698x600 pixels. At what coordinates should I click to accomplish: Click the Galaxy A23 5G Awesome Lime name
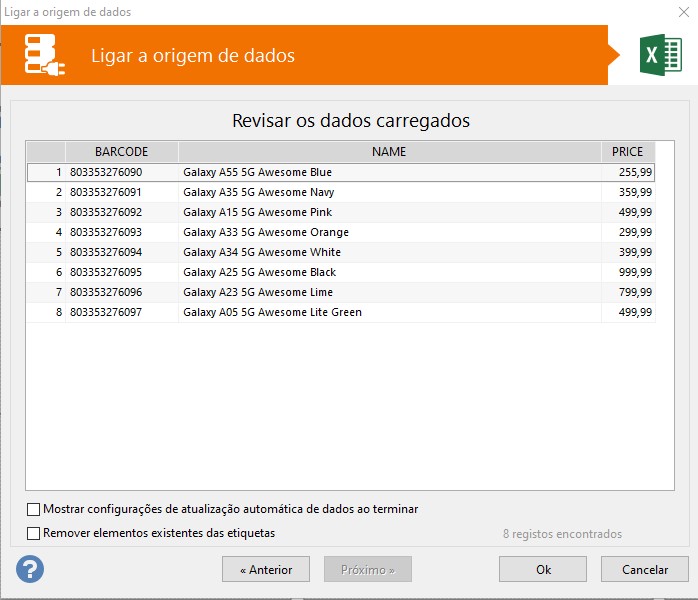pos(257,292)
